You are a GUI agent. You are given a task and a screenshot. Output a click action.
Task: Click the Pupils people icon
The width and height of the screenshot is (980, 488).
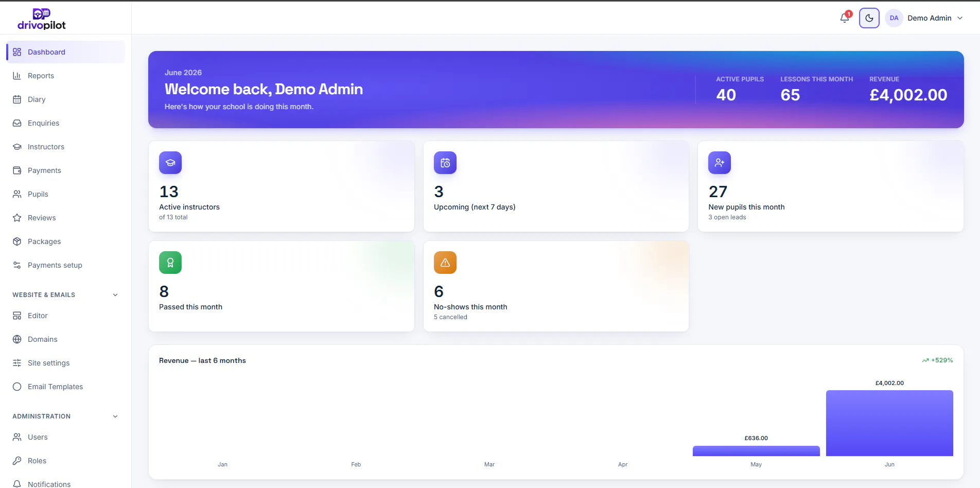[17, 194]
